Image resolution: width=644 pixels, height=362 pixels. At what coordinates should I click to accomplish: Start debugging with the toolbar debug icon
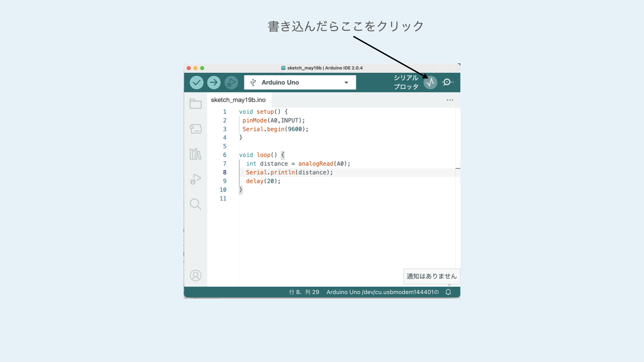231,82
